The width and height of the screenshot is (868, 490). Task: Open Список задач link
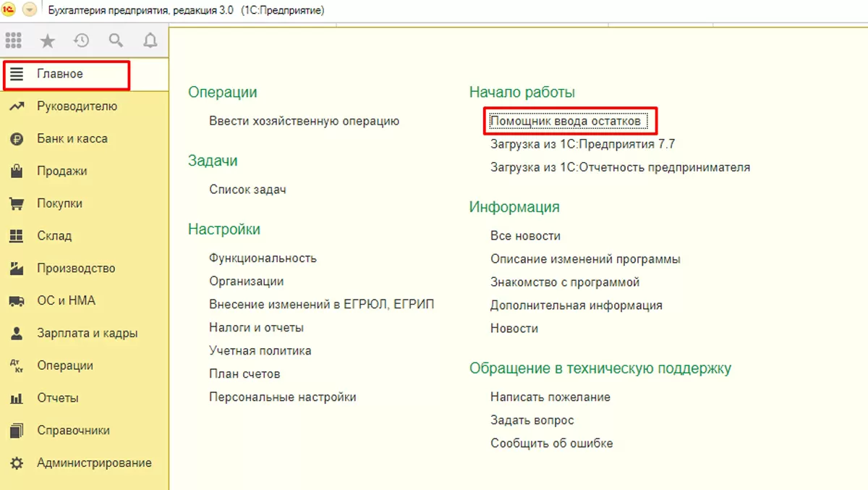(247, 190)
